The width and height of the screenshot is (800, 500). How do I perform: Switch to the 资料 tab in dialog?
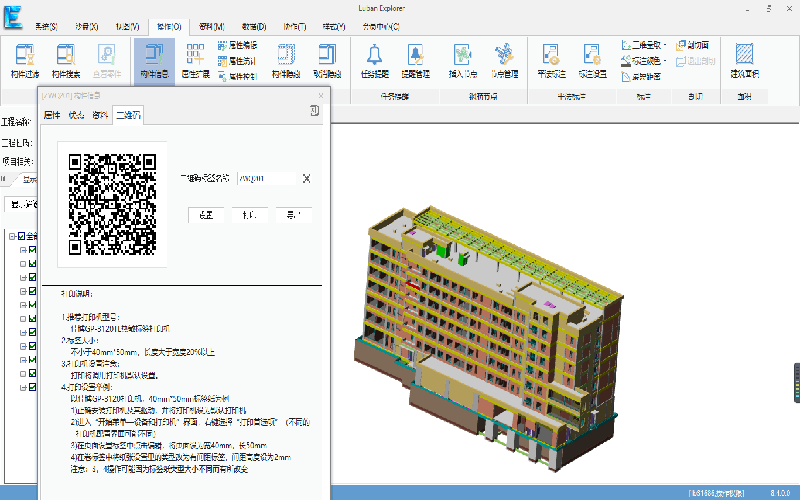[x=100, y=115]
